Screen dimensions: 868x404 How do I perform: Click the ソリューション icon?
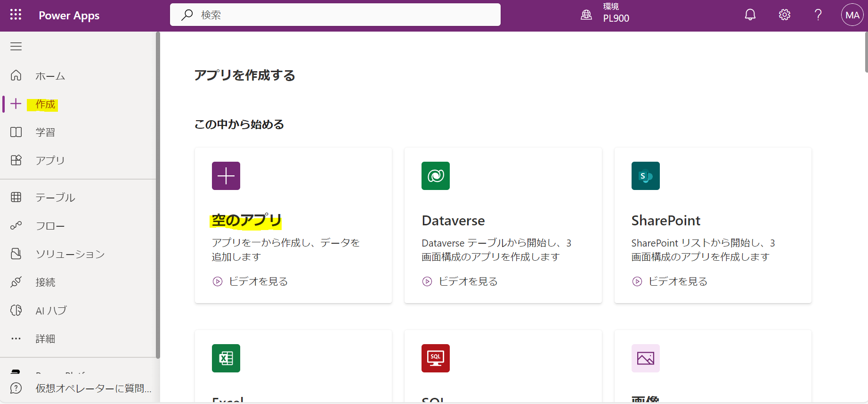click(16, 254)
